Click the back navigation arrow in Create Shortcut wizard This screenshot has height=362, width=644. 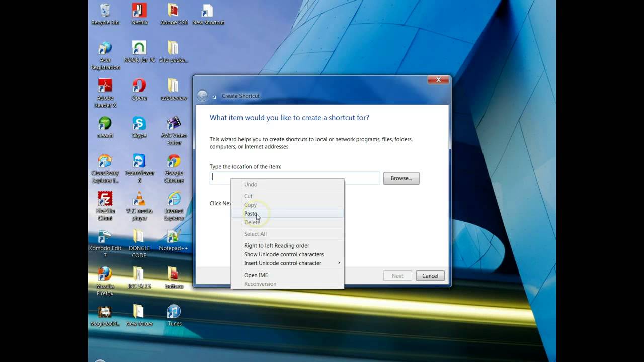pos(202,96)
